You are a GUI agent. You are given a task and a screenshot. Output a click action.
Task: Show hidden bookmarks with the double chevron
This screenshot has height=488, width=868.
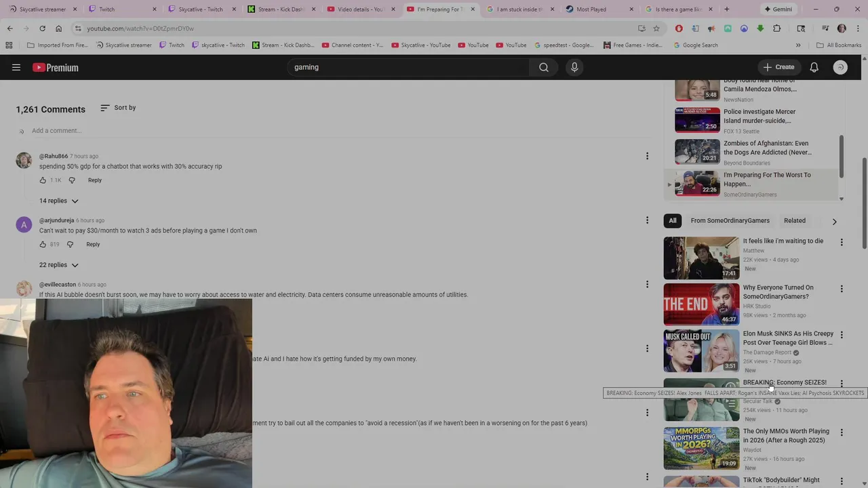[x=798, y=45]
